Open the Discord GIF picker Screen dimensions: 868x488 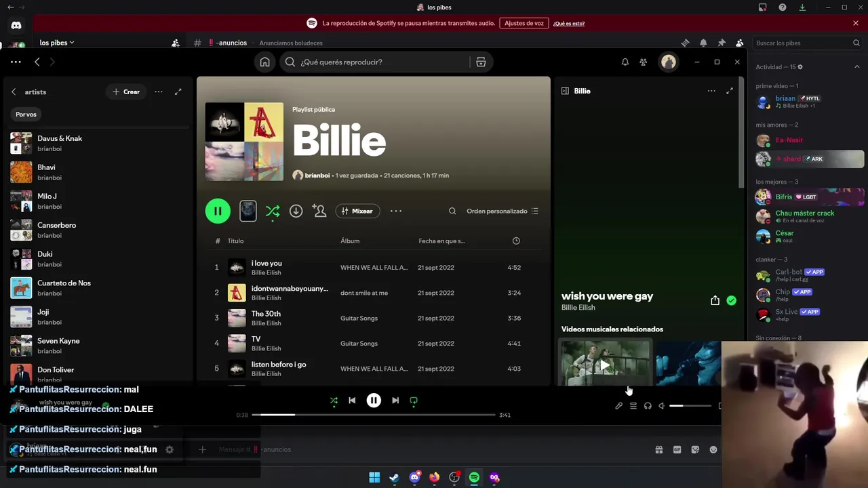pyautogui.click(x=677, y=449)
